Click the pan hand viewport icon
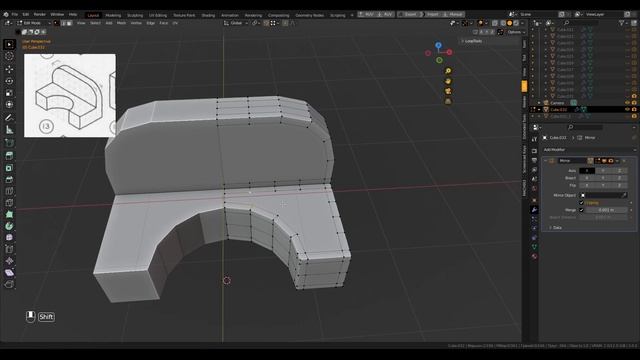Screen dimensions: 640x360 pyautogui.click(x=448, y=81)
